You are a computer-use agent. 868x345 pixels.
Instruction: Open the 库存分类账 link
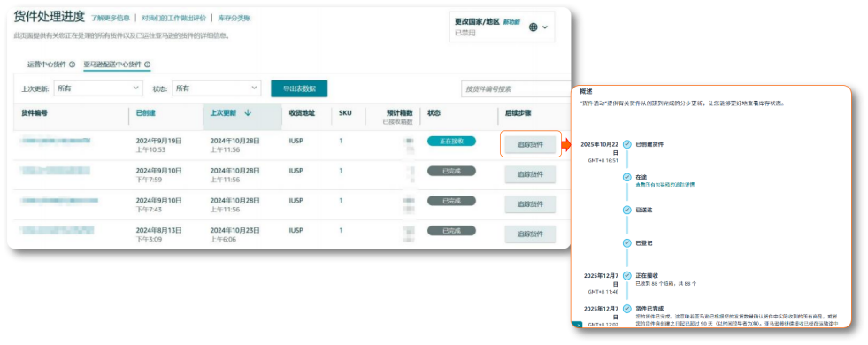pyautogui.click(x=234, y=18)
